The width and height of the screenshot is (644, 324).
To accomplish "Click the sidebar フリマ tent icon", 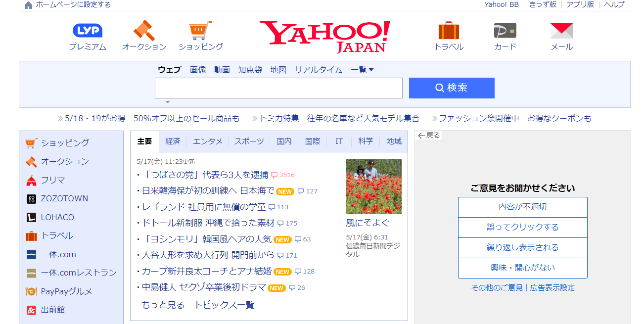I will click(31, 180).
